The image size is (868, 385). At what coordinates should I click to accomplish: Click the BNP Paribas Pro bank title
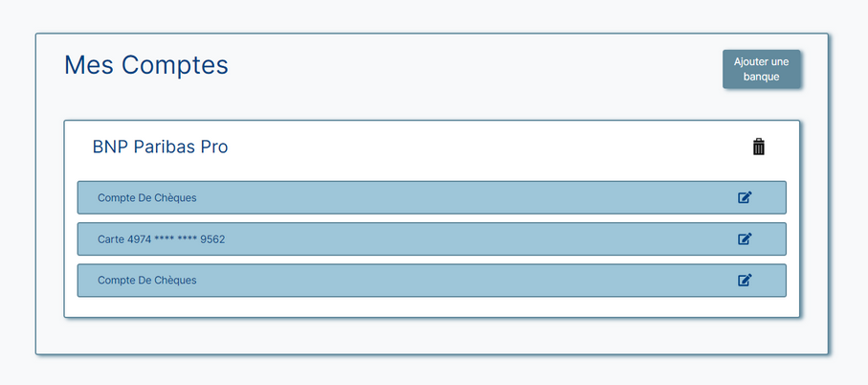pyautogui.click(x=160, y=147)
